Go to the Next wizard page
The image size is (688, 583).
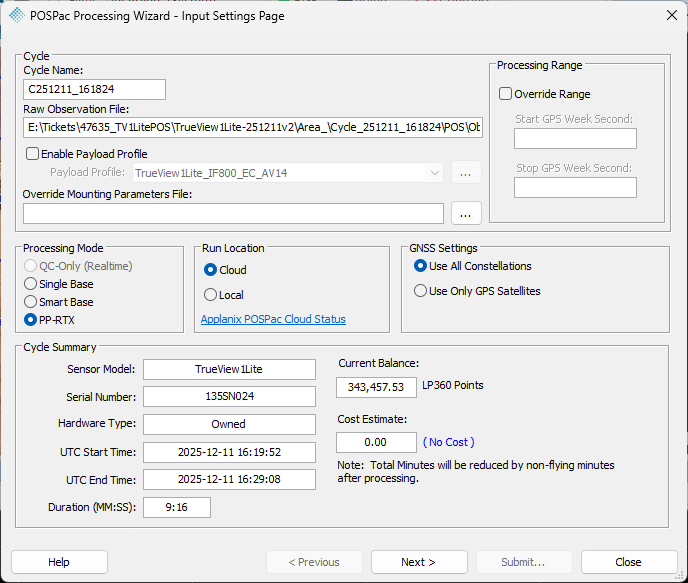coord(419,562)
